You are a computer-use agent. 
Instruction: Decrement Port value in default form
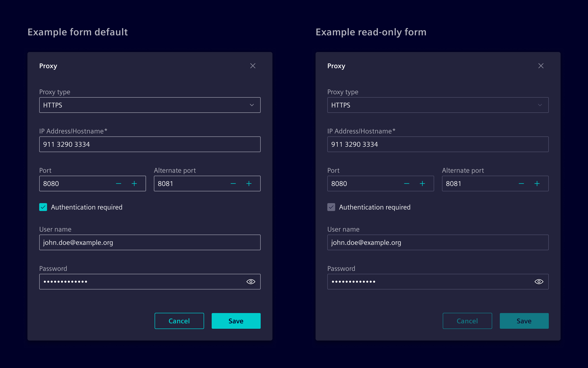119,184
